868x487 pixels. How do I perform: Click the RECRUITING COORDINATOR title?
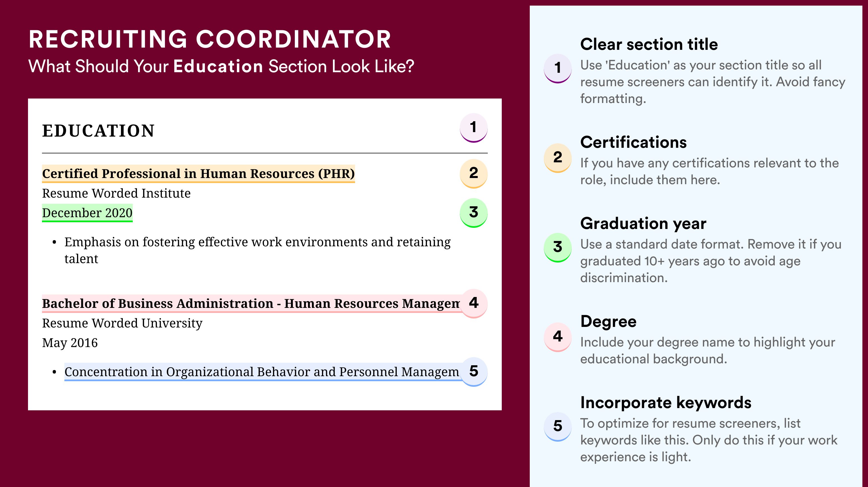pos(210,39)
